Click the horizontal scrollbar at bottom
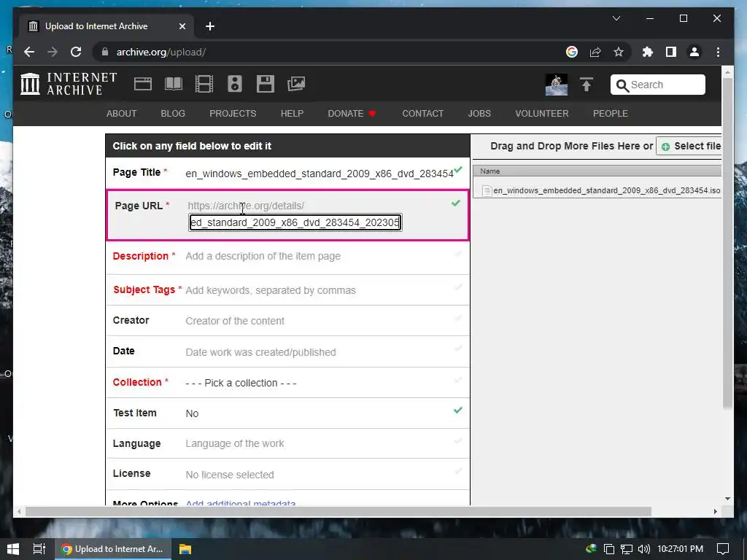747x560 pixels. click(x=338, y=511)
